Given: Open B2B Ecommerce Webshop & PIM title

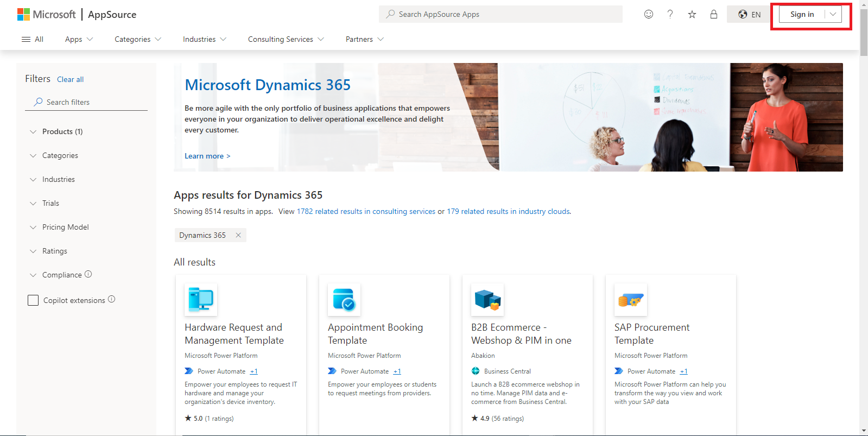Looking at the screenshot, I should [x=522, y=334].
